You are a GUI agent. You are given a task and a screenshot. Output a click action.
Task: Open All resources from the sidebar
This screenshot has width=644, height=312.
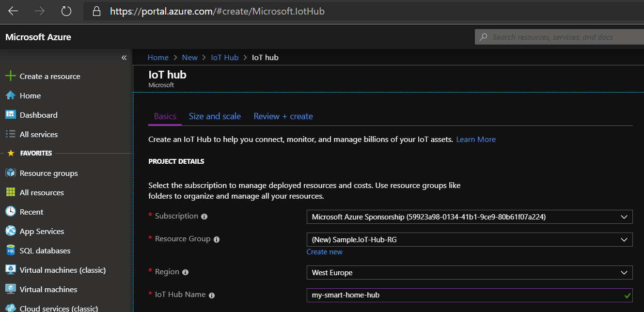[x=41, y=192]
